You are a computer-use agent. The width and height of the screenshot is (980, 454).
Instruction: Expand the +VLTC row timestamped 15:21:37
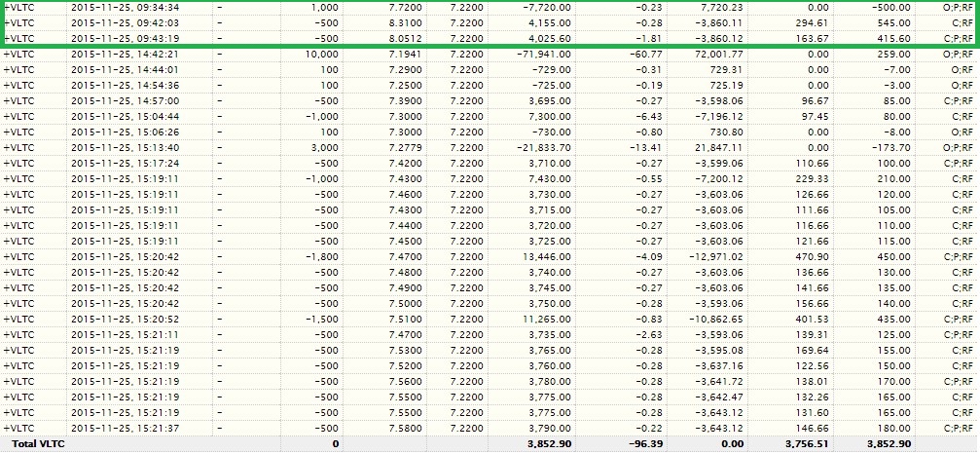pyautogui.click(x=18, y=429)
